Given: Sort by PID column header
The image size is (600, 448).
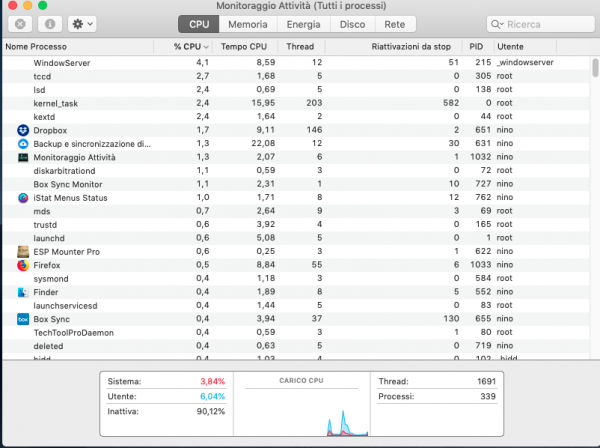Looking at the screenshot, I should tap(478, 47).
